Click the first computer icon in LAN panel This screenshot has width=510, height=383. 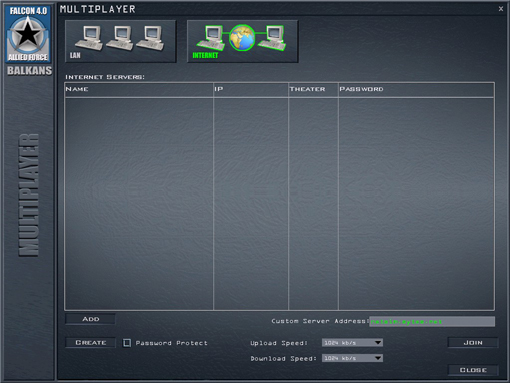click(89, 38)
